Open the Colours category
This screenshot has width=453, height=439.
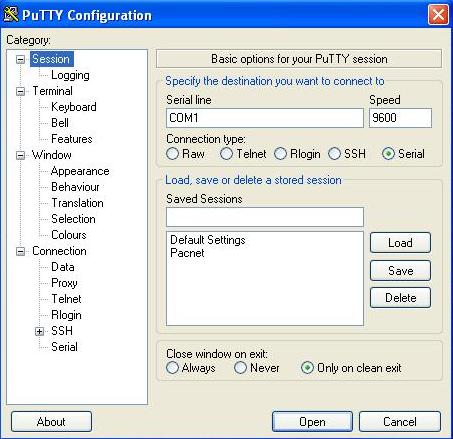69,235
